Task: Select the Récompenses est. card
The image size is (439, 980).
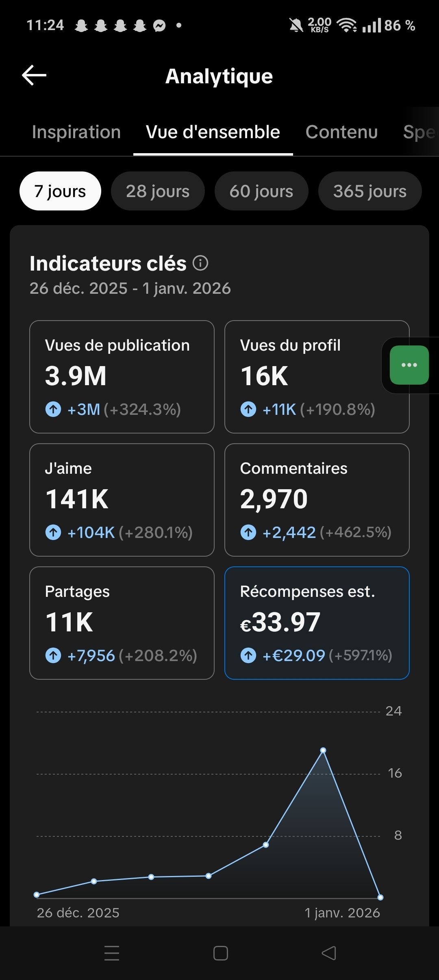Action: pyautogui.click(x=317, y=623)
